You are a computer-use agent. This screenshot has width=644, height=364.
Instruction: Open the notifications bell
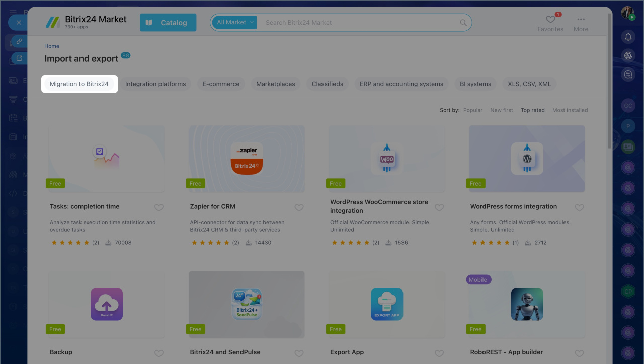click(x=628, y=37)
